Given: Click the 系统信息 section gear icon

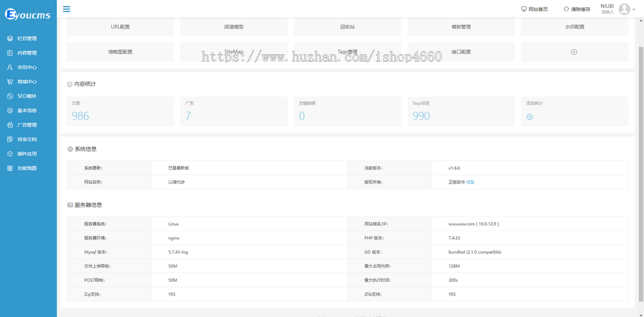Looking at the screenshot, I should pyautogui.click(x=70, y=149).
